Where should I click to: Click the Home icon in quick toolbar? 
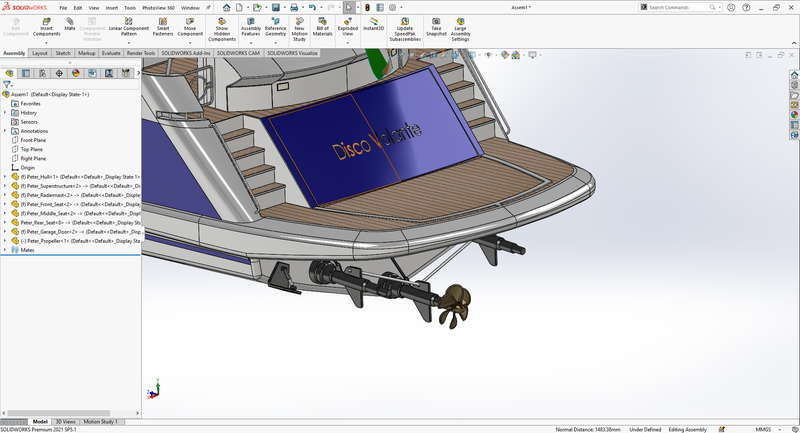coord(227,8)
